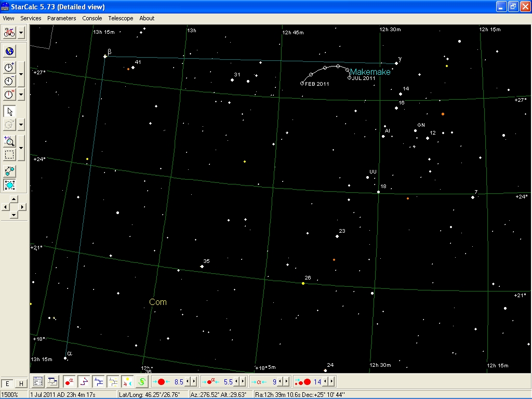Click the green spiral deep-sky objects icon
This screenshot has width=532, height=399.
pos(142,382)
